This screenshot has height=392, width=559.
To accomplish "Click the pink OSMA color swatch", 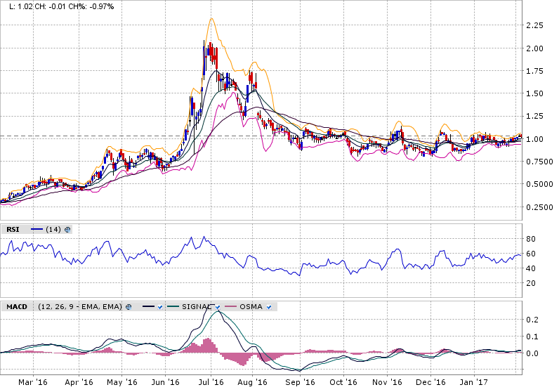I will (230, 307).
